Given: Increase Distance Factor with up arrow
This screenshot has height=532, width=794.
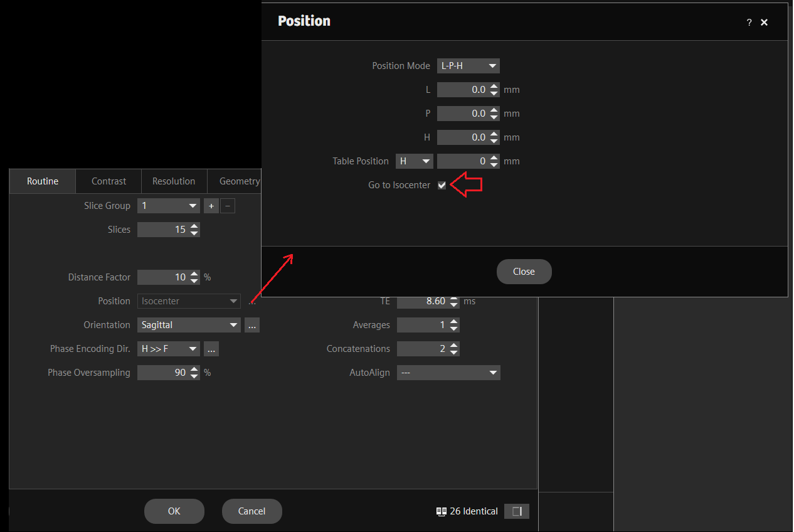Looking at the screenshot, I should tap(194, 274).
